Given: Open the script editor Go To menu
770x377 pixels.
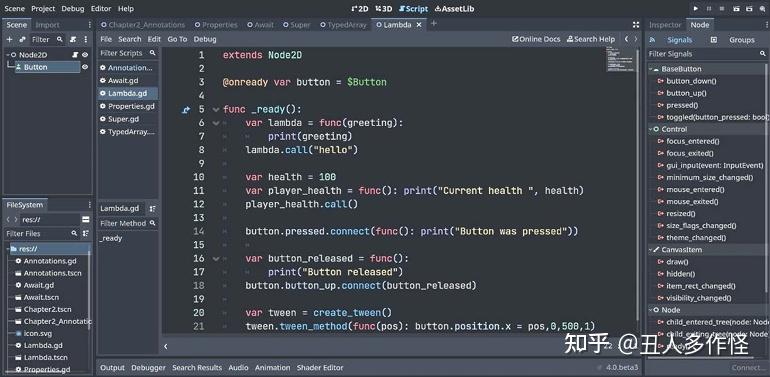Looking at the screenshot, I should 177,39.
